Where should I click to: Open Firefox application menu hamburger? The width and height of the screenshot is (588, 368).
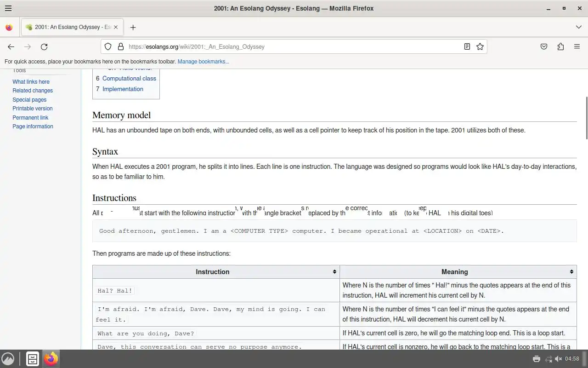(x=577, y=46)
